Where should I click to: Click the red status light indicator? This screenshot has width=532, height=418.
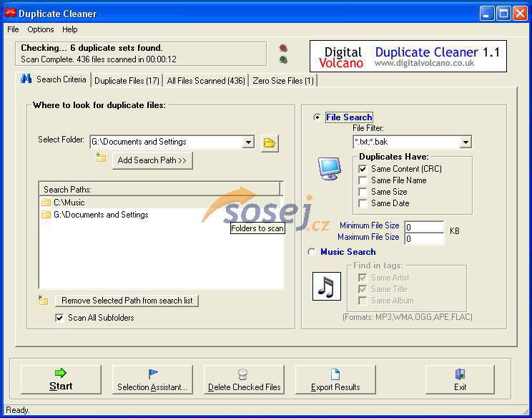pos(283,48)
